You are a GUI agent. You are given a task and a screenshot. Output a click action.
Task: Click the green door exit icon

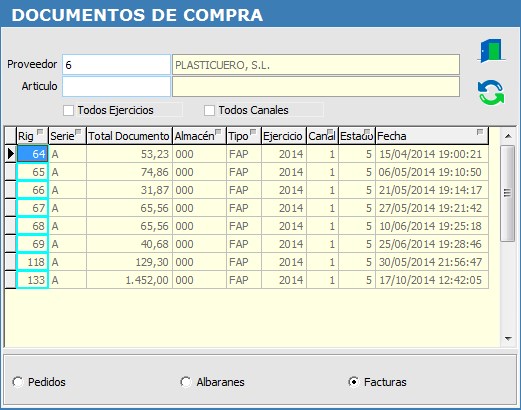coord(492,51)
